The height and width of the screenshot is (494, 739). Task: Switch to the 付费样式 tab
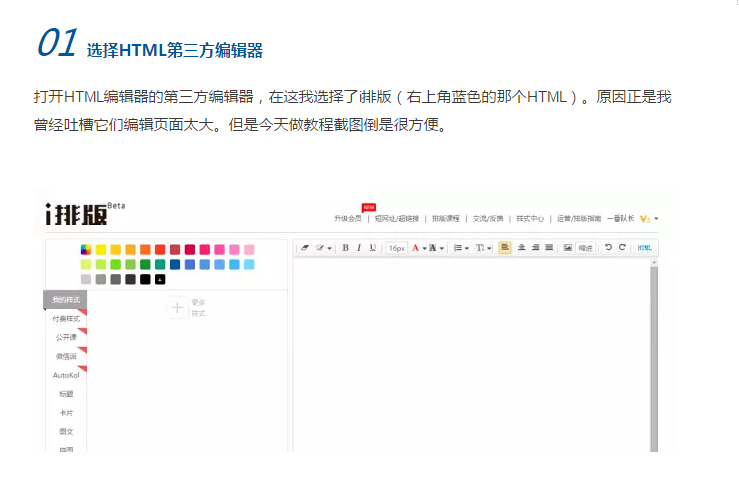(66, 318)
